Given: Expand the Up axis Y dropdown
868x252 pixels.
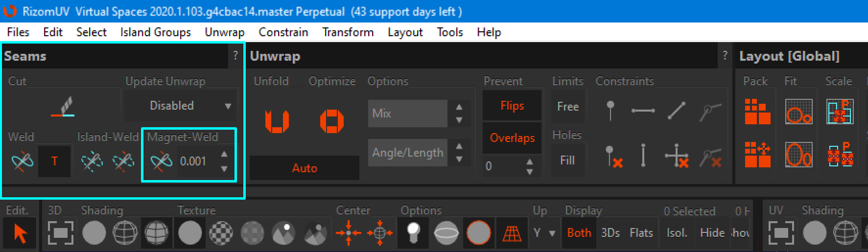Looking at the screenshot, I should click(x=544, y=233).
